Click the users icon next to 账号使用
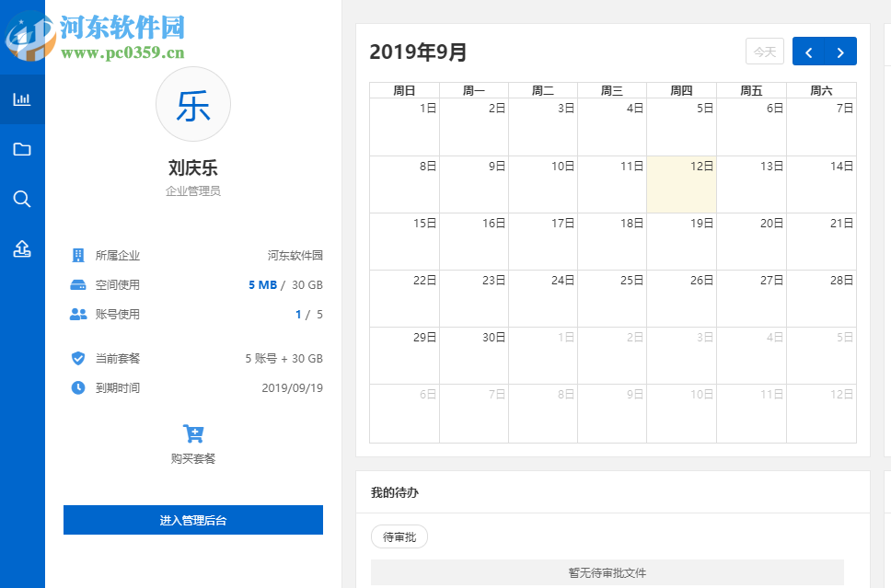The width and height of the screenshot is (891, 588). point(78,314)
